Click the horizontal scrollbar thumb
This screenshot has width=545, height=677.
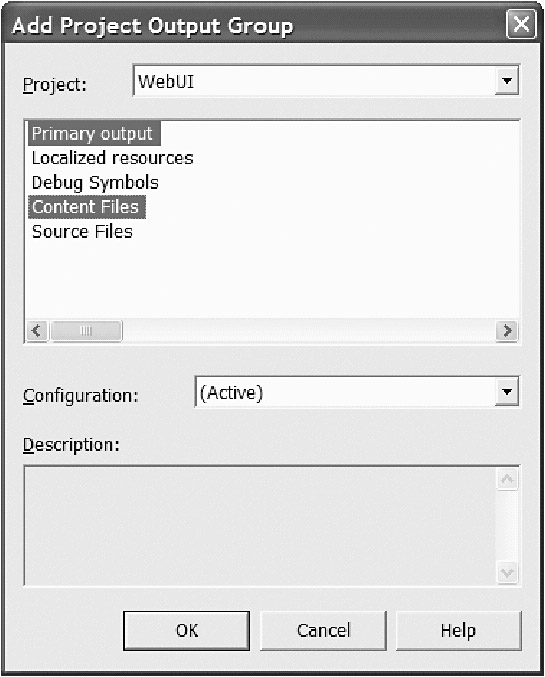(86, 331)
